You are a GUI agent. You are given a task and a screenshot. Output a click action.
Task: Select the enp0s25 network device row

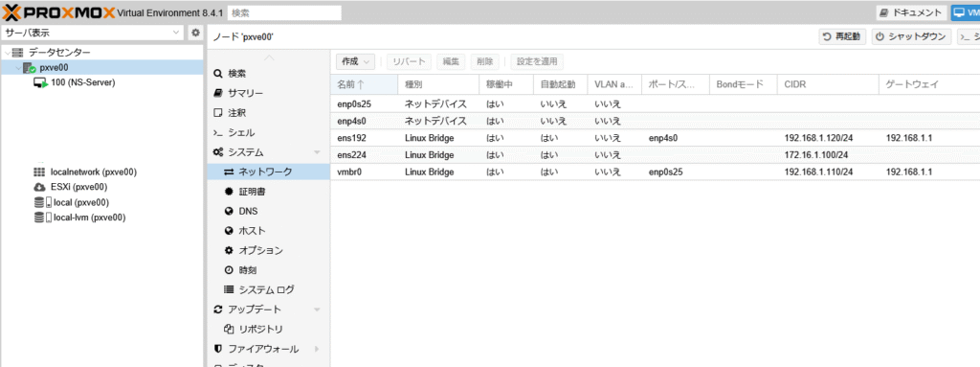tap(655, 103)
